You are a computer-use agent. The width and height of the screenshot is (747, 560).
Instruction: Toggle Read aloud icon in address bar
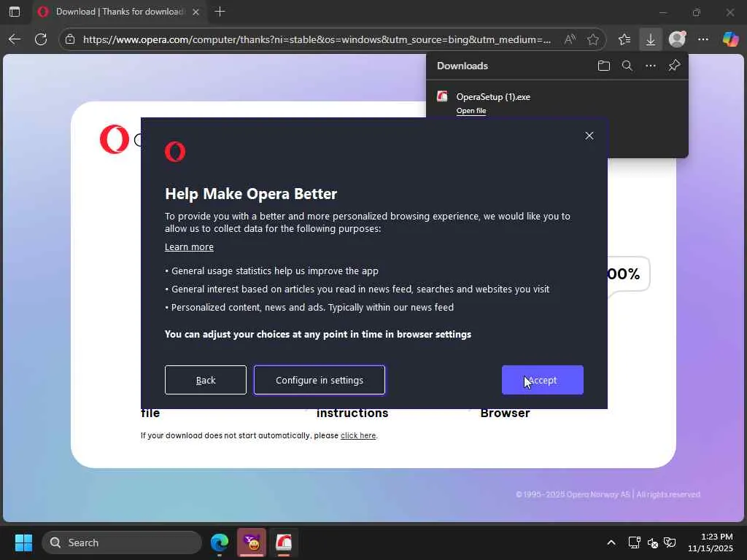coord(570,39)
